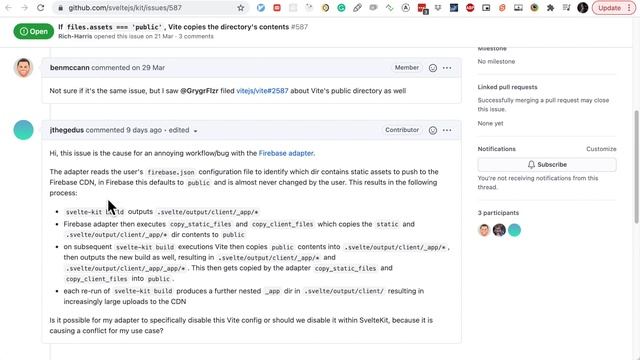Go forward with the browser forward arrow

click(24, 8)
